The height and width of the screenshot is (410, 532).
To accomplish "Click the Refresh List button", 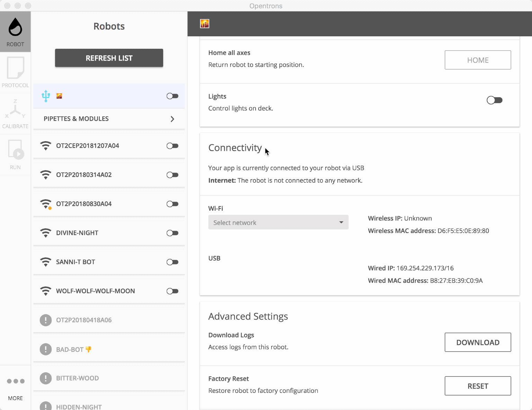I will pyautogui.click(x=109, y=58).
